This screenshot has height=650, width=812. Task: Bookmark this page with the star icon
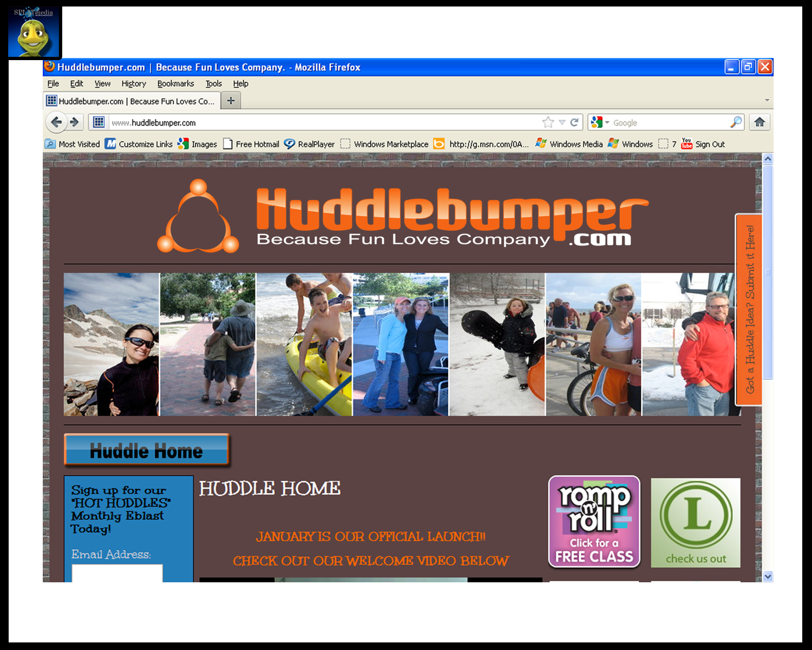(x=548, y=122)
